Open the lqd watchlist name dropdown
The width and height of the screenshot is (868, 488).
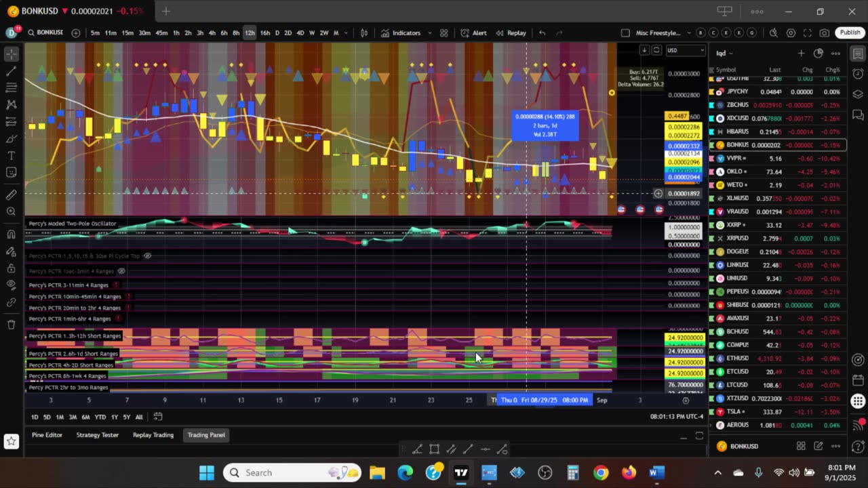click(724, 53)
